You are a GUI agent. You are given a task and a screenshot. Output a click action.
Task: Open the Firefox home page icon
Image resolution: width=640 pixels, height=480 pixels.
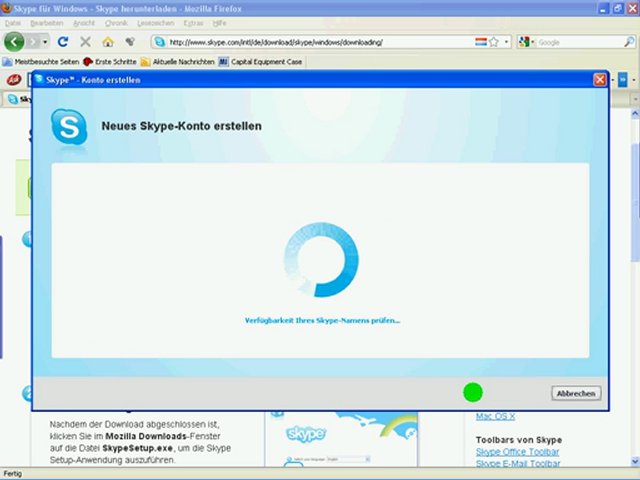point(108,42)
